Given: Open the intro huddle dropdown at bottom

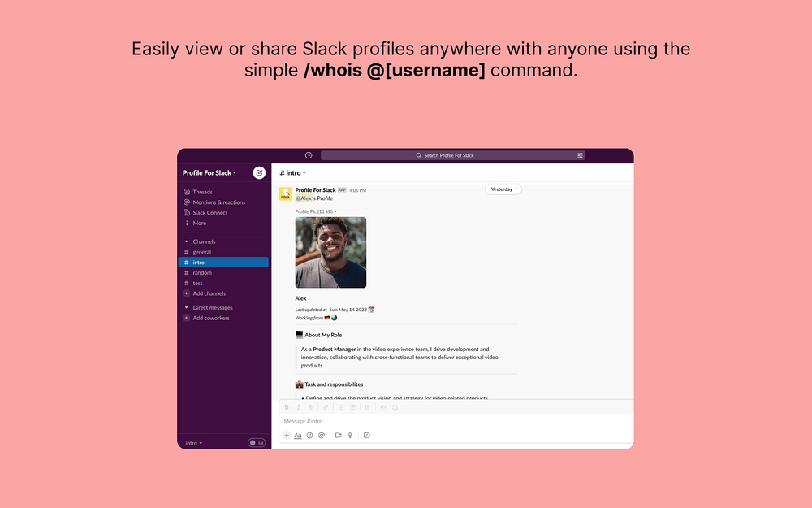Looking at the screenshot, I should tap(194, 443).
